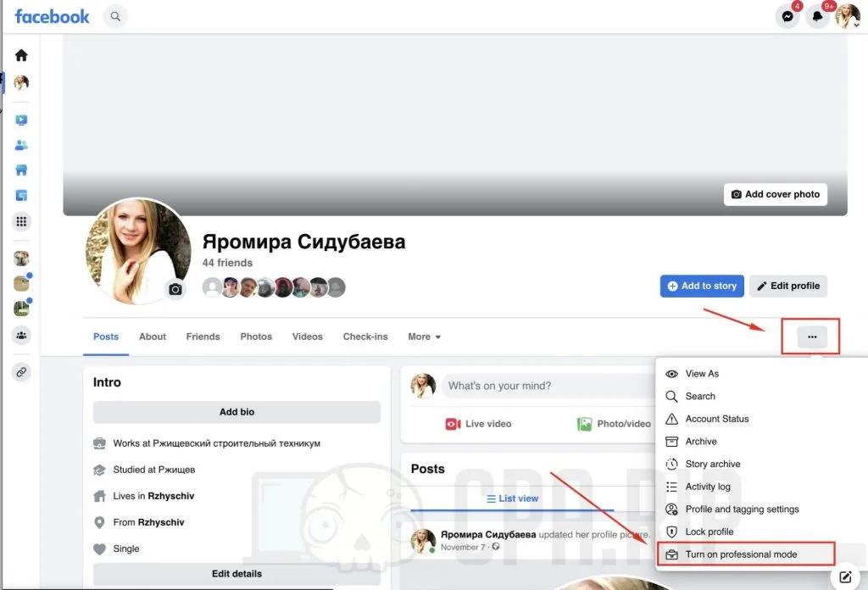Switch to the Photos tab
The image size is (868, 590).
tap(256, 337)
